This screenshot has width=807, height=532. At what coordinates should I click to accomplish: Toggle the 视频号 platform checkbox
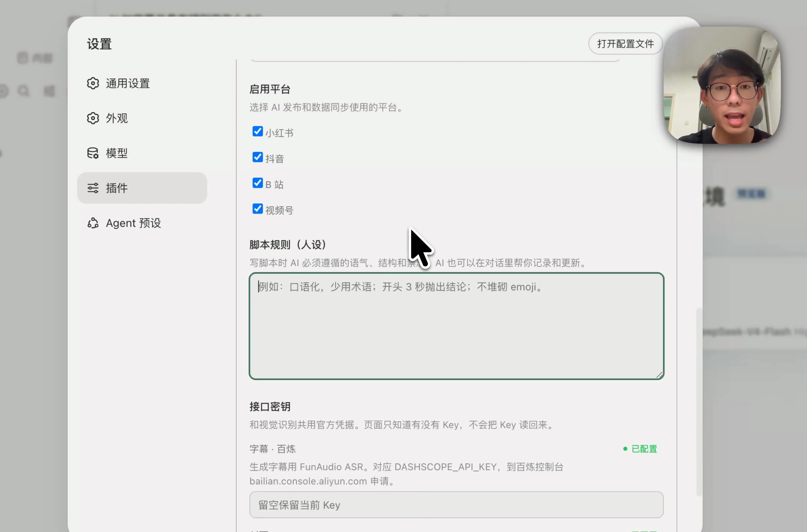point(258,209)
